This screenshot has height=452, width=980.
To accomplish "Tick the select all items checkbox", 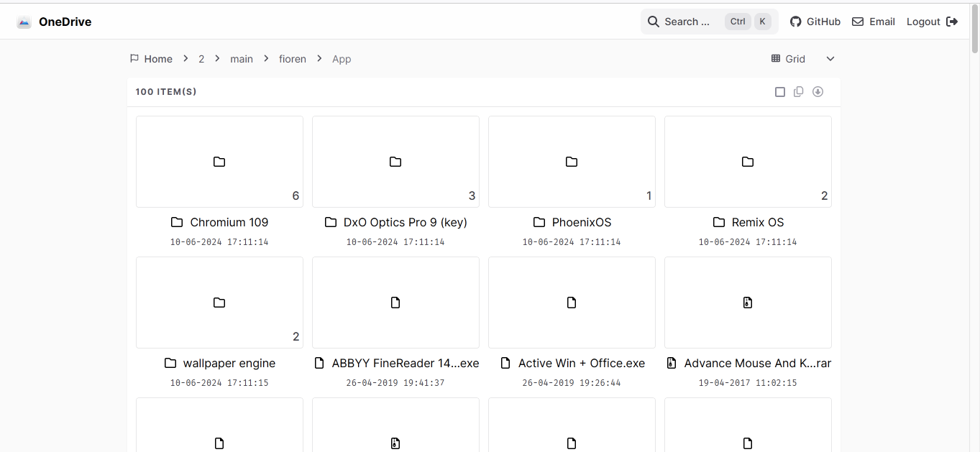I will 780,92.
